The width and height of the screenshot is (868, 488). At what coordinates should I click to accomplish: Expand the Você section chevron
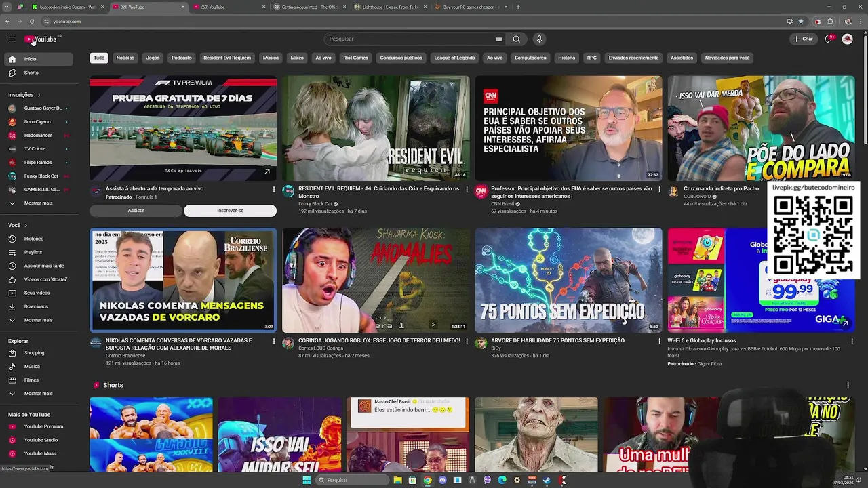[26, 226]
